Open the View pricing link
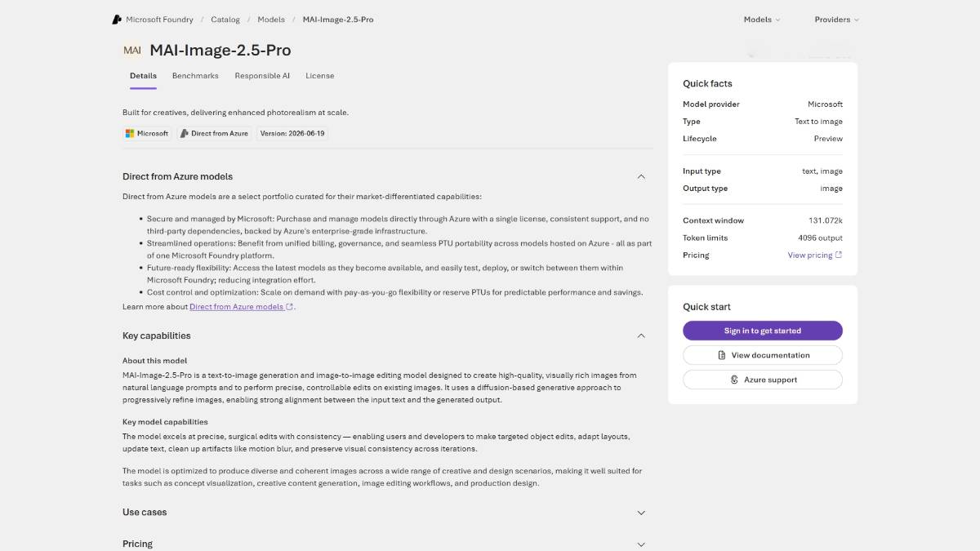Screen dimensions: 980x551 pos(810,255)
